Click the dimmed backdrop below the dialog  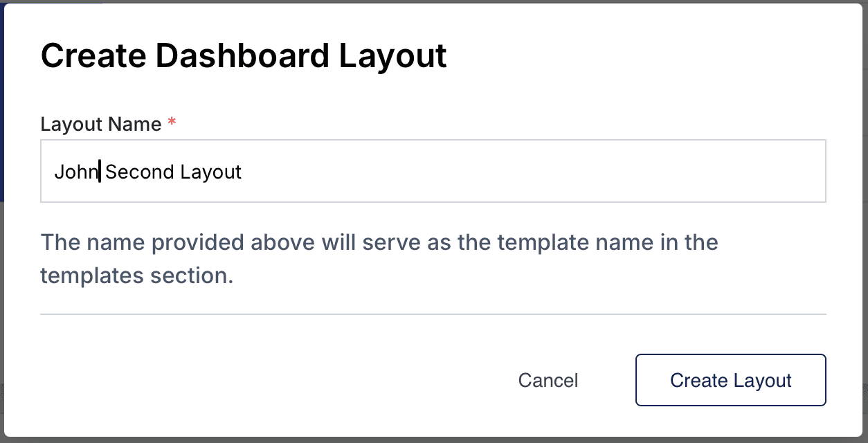[x=433, y=440]
